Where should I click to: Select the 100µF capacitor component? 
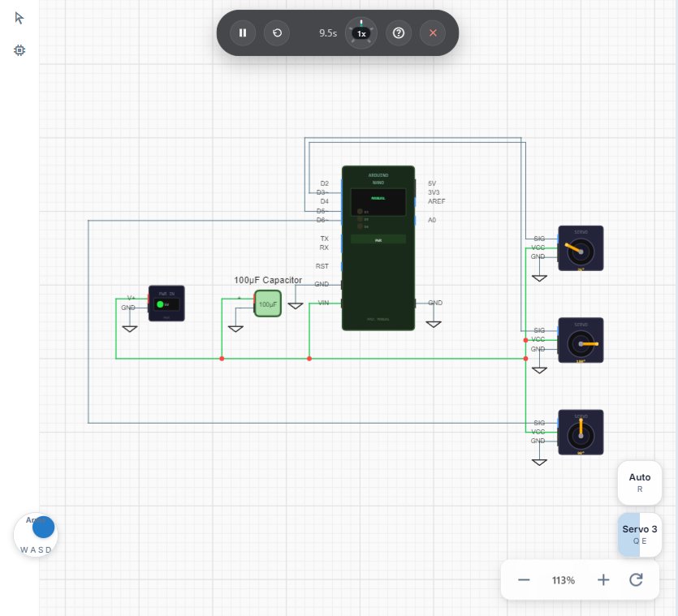[268, 304]
